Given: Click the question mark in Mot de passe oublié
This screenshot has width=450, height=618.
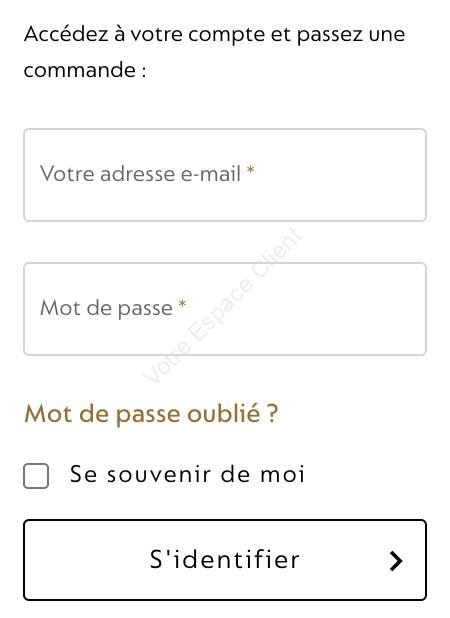Looking at the screenshot, I should coord(272,413).
